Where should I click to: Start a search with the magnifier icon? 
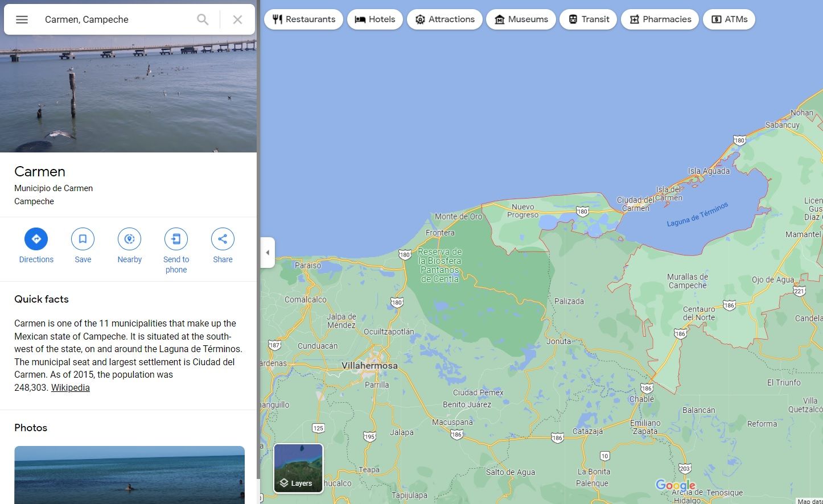(x=202, y=19)
